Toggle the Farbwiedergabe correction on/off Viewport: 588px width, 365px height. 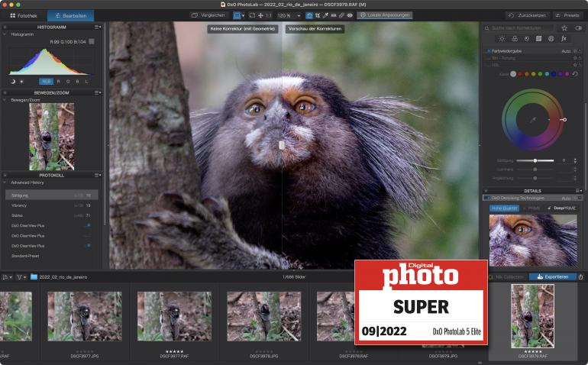[x=488, y=51]
